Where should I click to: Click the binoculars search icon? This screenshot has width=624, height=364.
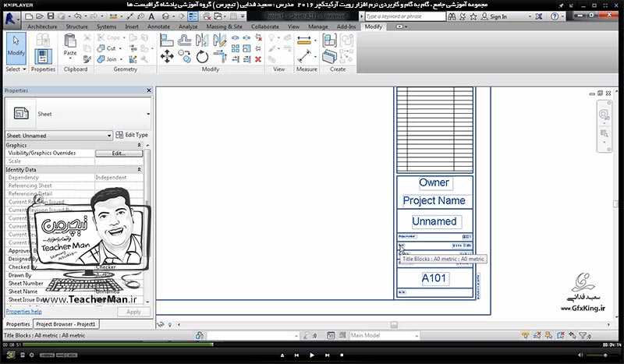pyautogui.click(x=452, y=16)
